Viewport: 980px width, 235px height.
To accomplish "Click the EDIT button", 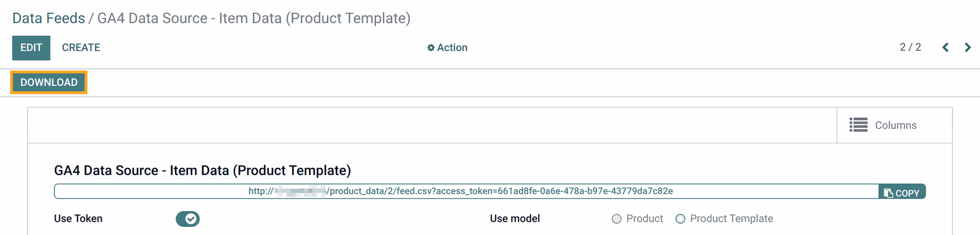I will [31, 48].
